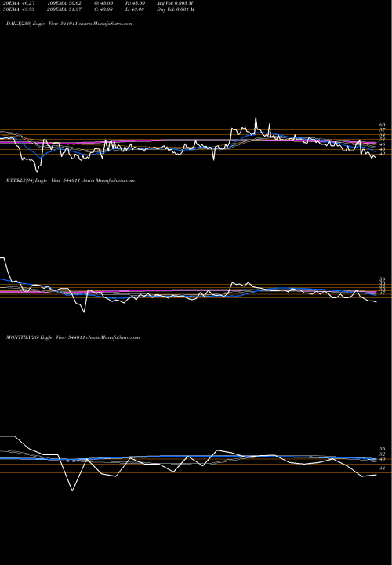Click the MONTHLY(26) Eagle View chart title

click(x=73, y=337)
